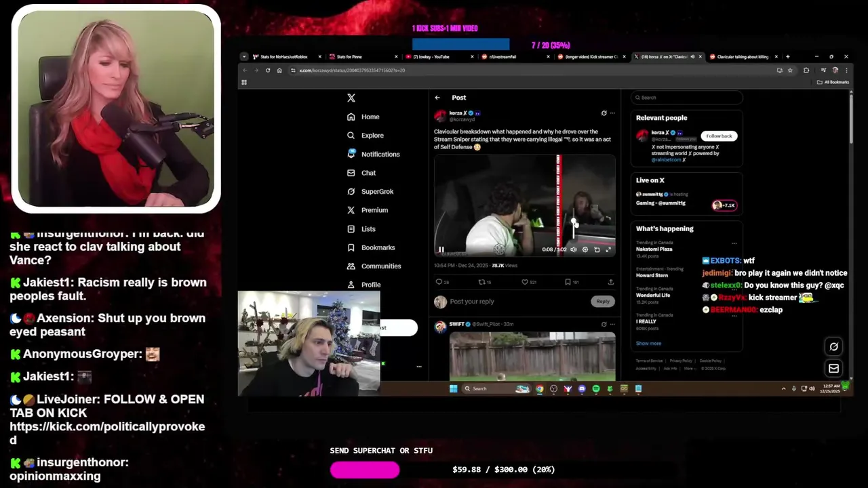This screenshot has width=868, height=488.
Task: Open Bookmarks in the X sidebar
Action: click(370, 247)
